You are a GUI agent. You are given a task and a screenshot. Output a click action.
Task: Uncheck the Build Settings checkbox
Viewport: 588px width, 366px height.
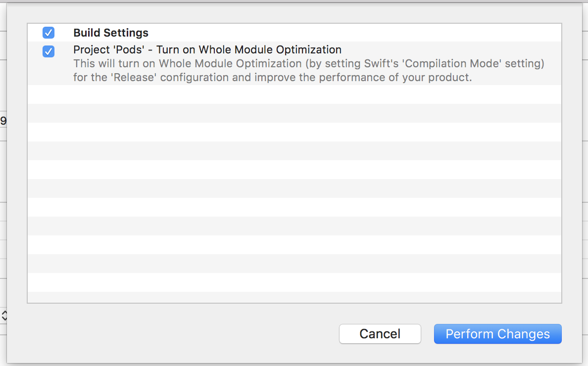[49, 33]
